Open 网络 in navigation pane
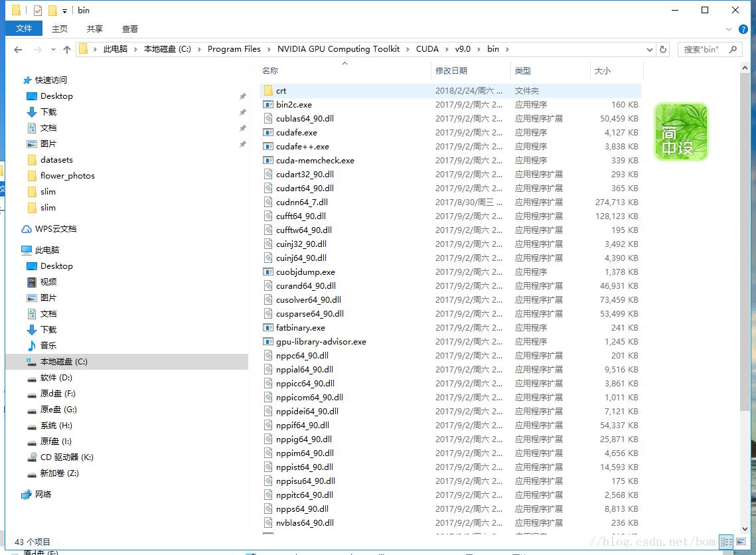The width and height of the screenshot is (756, 555). pos(43,494)
